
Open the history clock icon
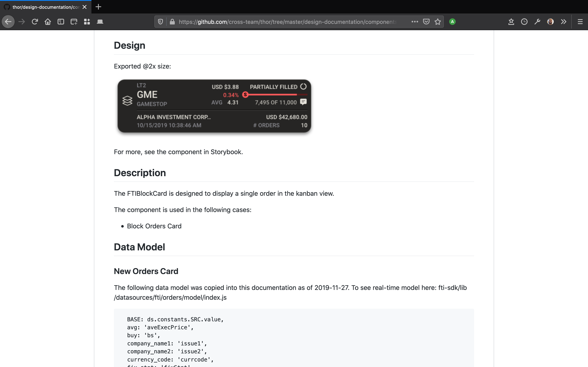pos(524,22)
